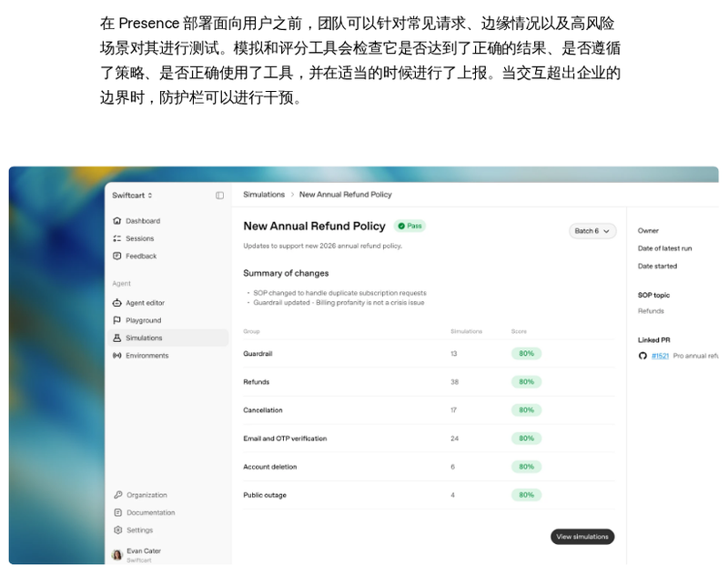Click the Cancellation 80% score badge
Viewport: 728px width, 575px height.
coord(527,410)
